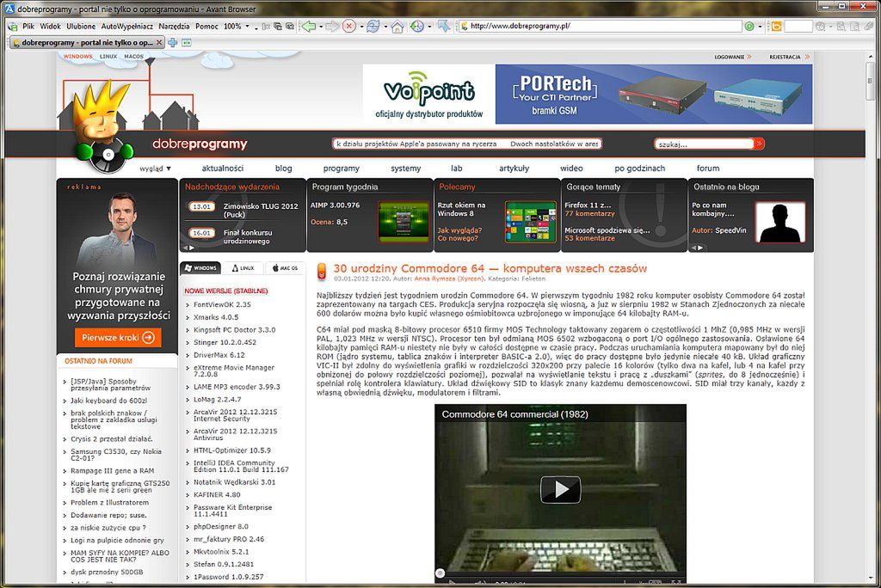
Task: Open FontViewOK 2.35 in the software list
Action: [x=222, y=304]
